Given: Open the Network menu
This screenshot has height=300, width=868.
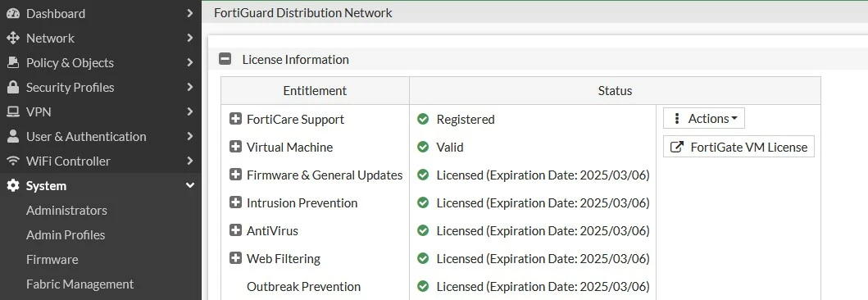Looking at the screenshot, I should pos(101,39).
